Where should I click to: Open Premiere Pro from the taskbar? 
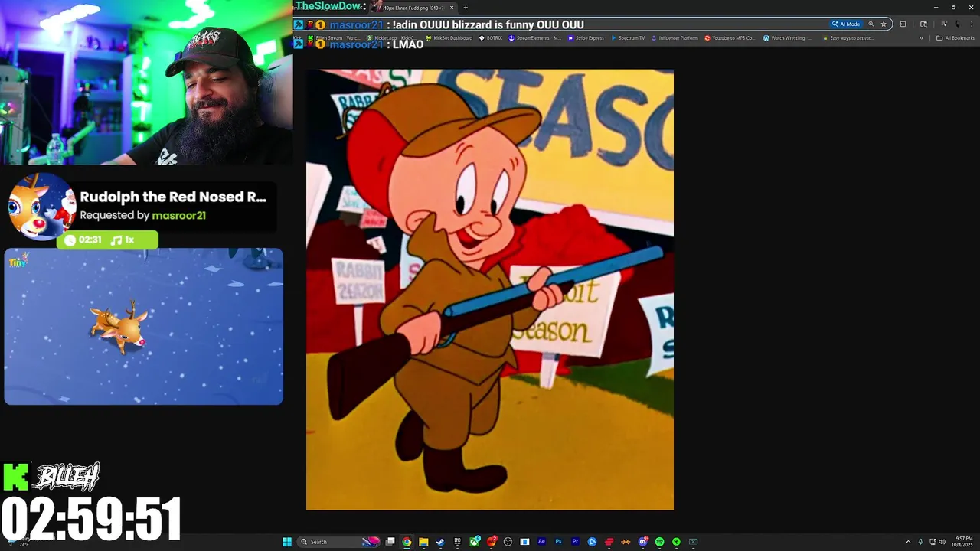576,542
